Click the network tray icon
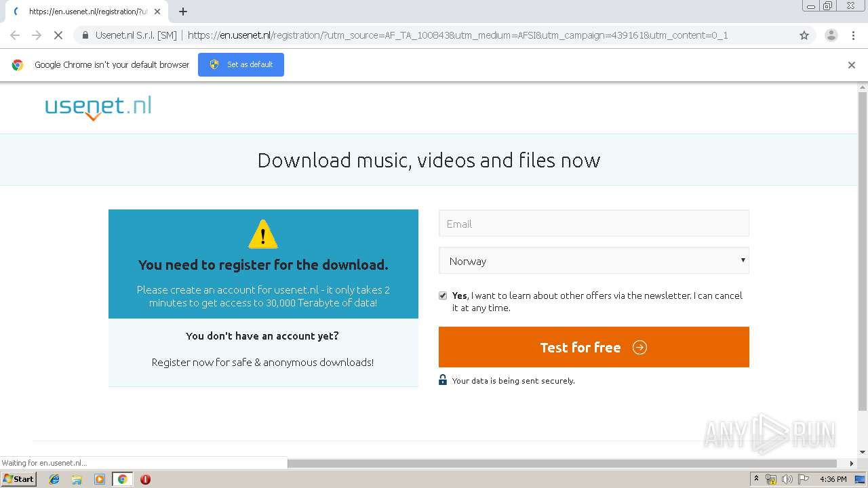868x488 pixels. pos(771,479)
